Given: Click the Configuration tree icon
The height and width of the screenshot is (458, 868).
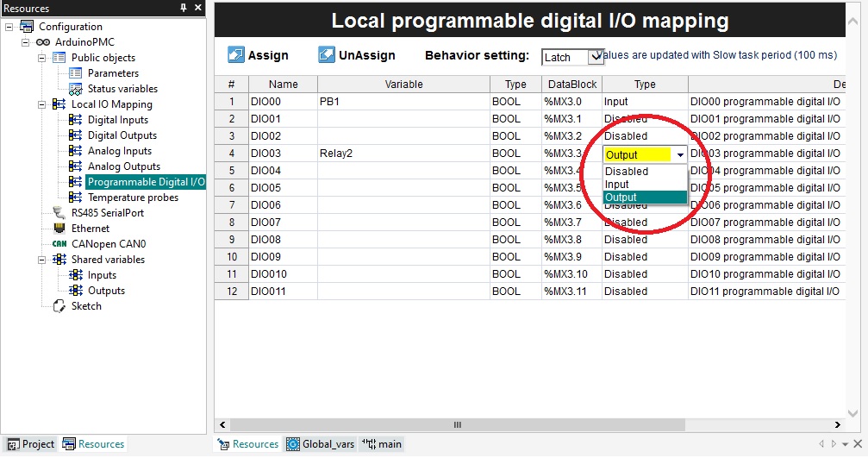Looking at the screenshot, I should click(26, 26).
